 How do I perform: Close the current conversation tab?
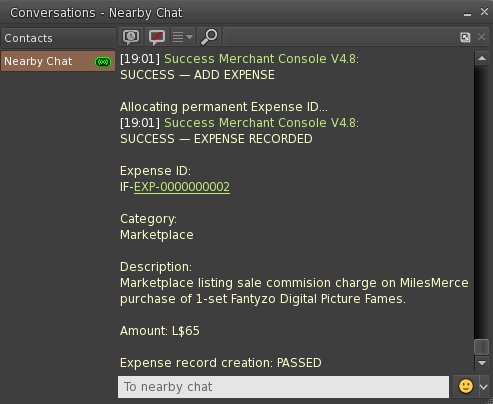481,37
